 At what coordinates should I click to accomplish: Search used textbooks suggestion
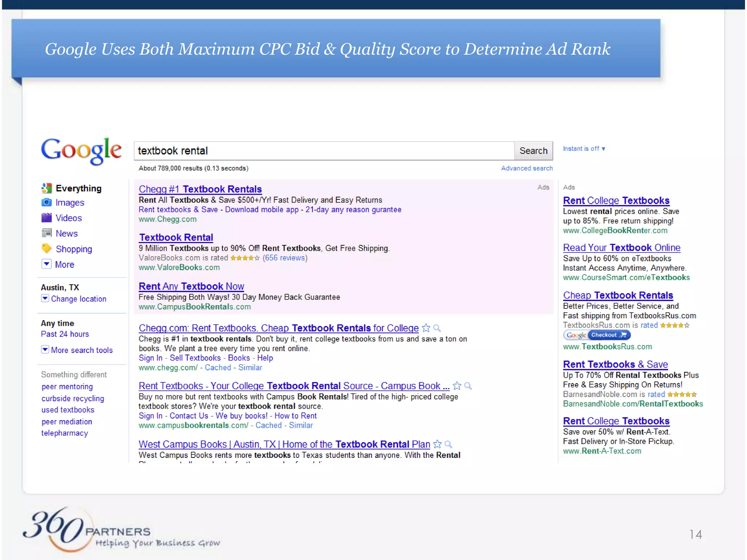click(x=68, y=410)
